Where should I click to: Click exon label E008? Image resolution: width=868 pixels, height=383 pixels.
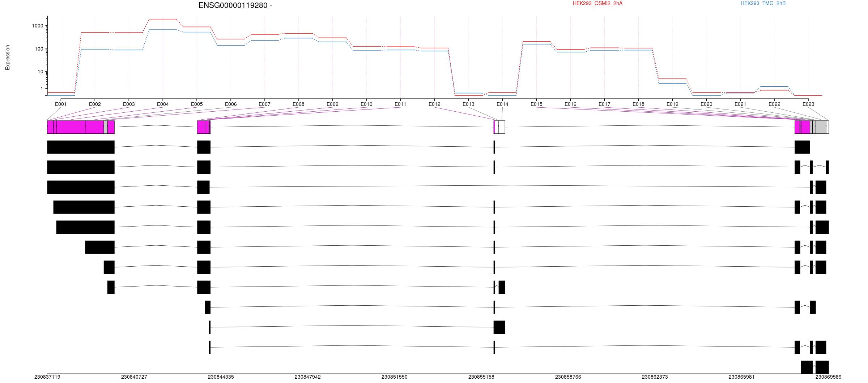tap(298, 104)
